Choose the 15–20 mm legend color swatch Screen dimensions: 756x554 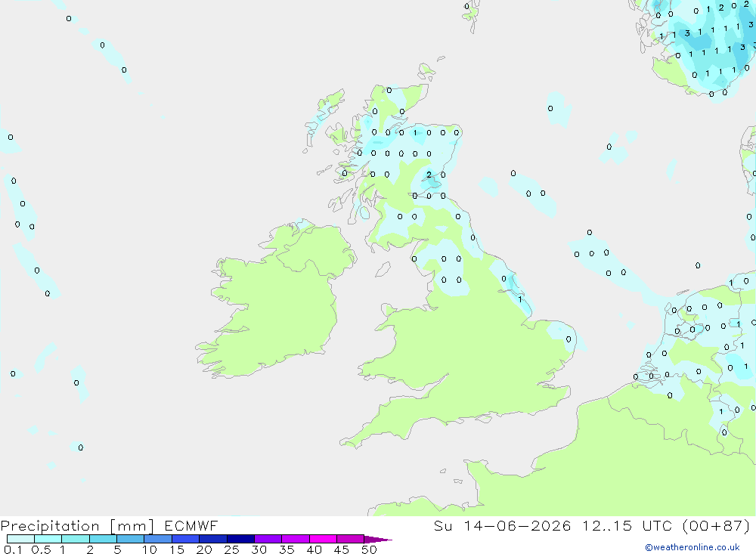185,539
